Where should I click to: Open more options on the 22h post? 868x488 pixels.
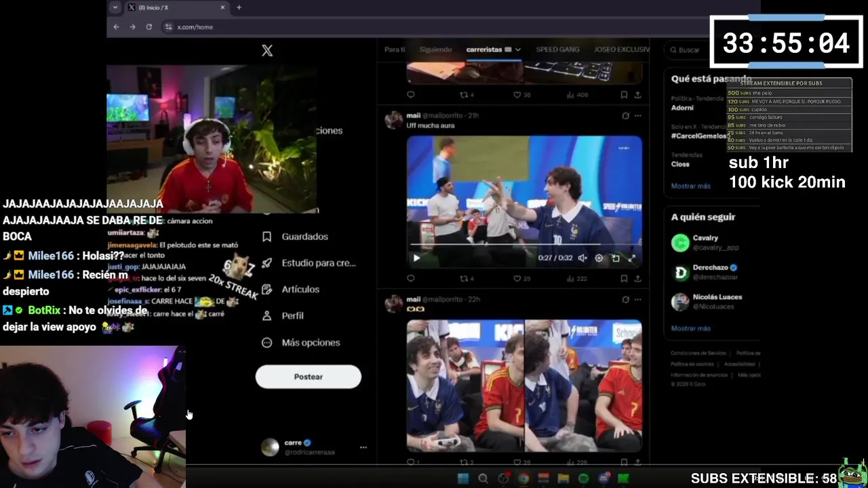(637, 300)
